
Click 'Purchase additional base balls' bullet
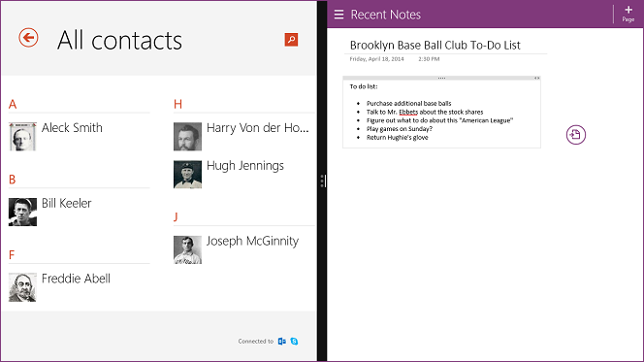pyautogui.click(x=408, y=104)
